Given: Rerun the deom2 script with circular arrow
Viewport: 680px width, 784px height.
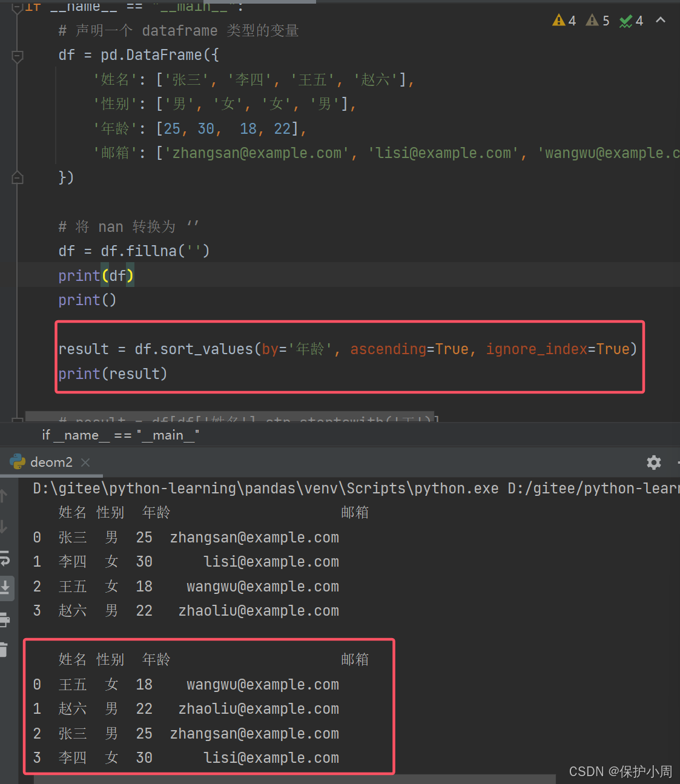Looking at the screenshot, I should pyautogui.click(x=5, y=559).
